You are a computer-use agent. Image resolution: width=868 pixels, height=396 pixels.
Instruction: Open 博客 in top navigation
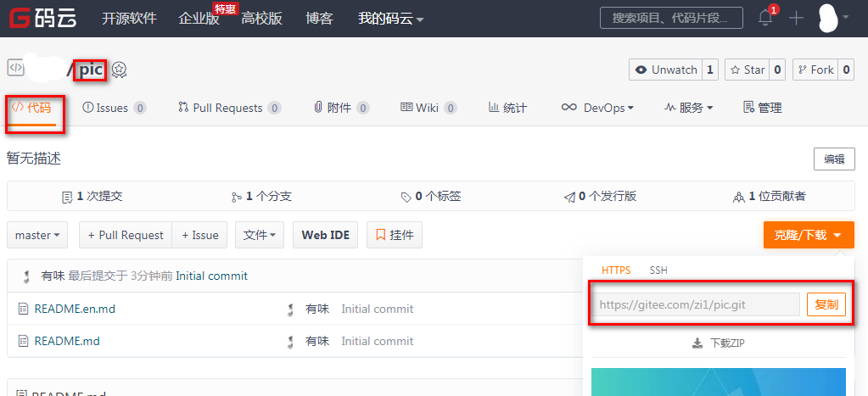[x=319, y=19]
